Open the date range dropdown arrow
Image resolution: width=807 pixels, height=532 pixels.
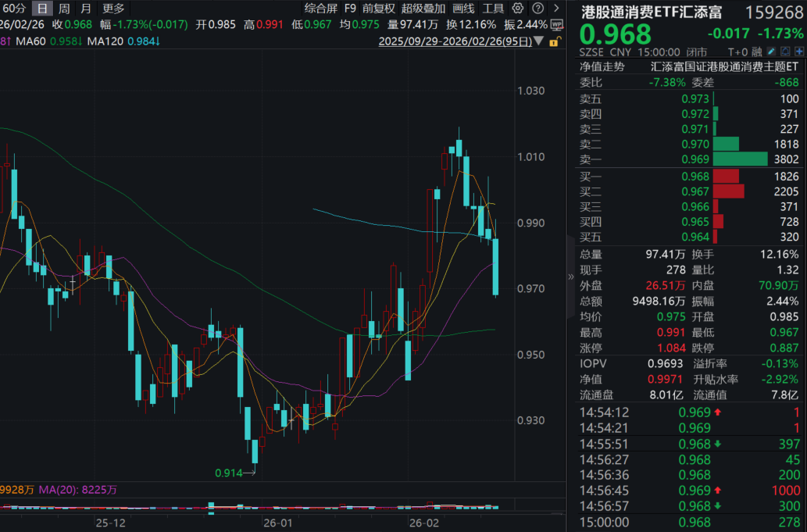click(540, 42)
